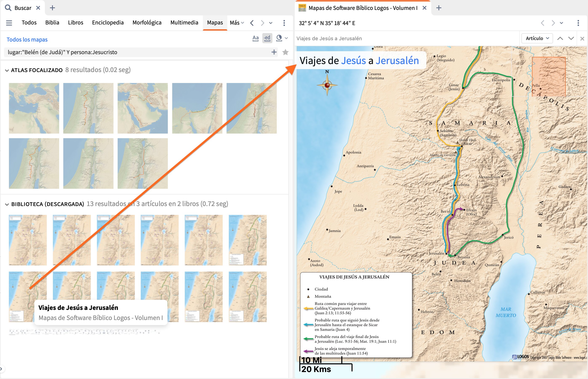Viewport: 588px width, 379px height.
Task: Switch to the Enciclopedia search tab
Action: (108, 23)
